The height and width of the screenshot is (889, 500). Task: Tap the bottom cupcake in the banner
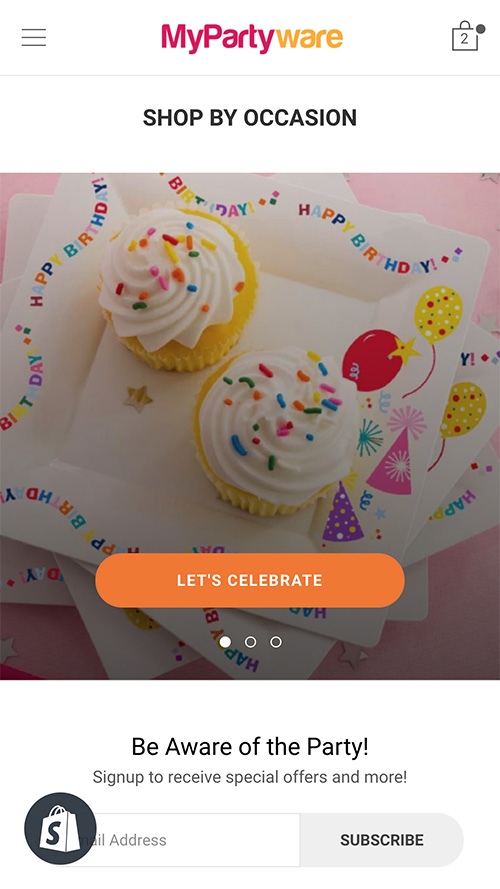(276, 428)
